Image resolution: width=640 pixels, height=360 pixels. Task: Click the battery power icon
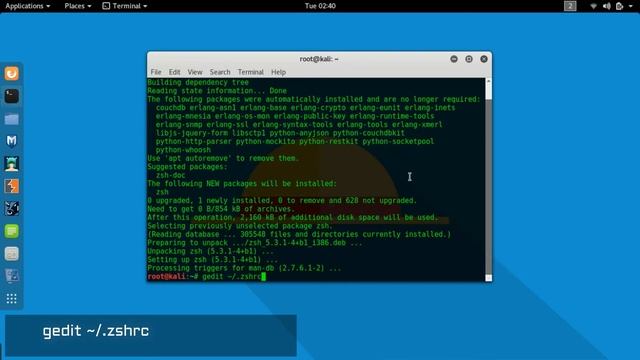(x=620, y=6)
